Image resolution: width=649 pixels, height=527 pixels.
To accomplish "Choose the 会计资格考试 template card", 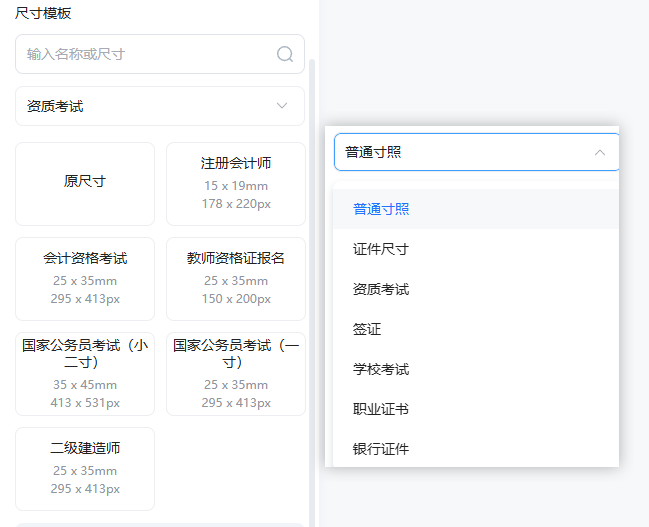I will pos(85,279).
